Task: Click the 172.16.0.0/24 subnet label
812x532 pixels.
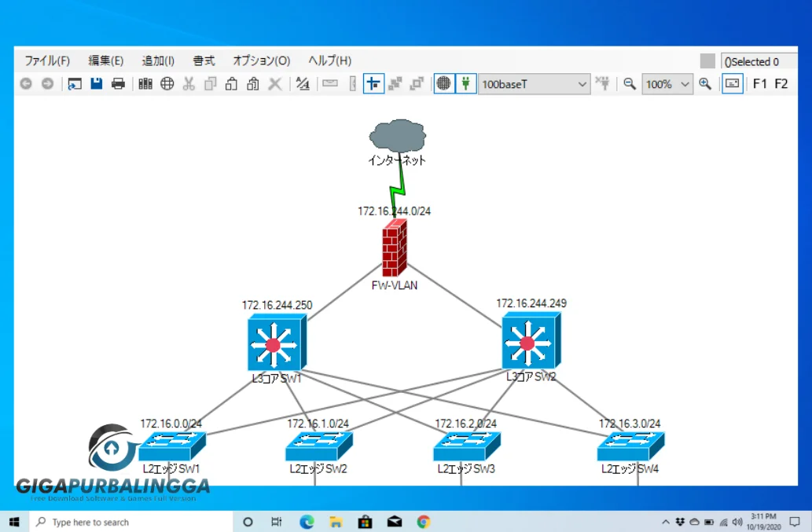Action: point(171,424)
